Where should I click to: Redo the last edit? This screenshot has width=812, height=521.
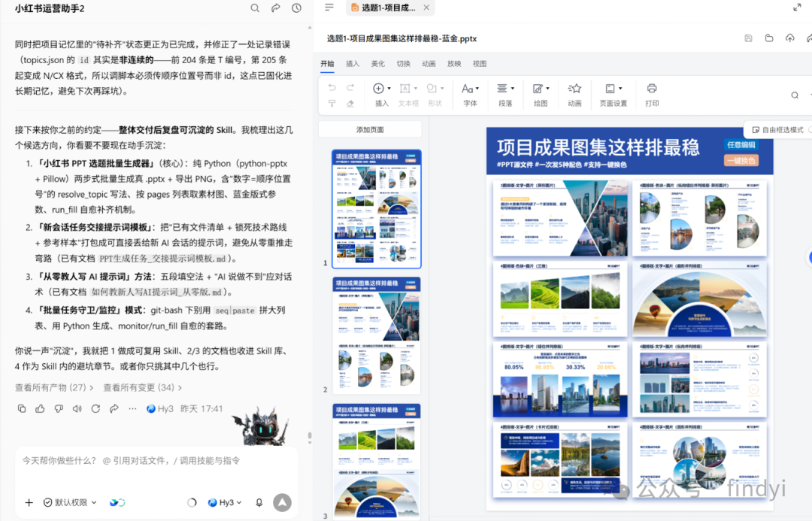click(x=350, y=88)
